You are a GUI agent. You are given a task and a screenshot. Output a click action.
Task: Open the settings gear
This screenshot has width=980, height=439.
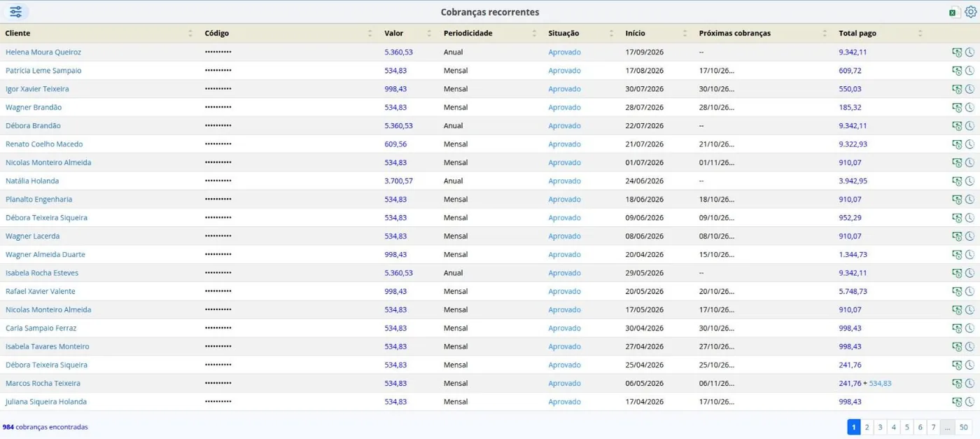[970, 12]
